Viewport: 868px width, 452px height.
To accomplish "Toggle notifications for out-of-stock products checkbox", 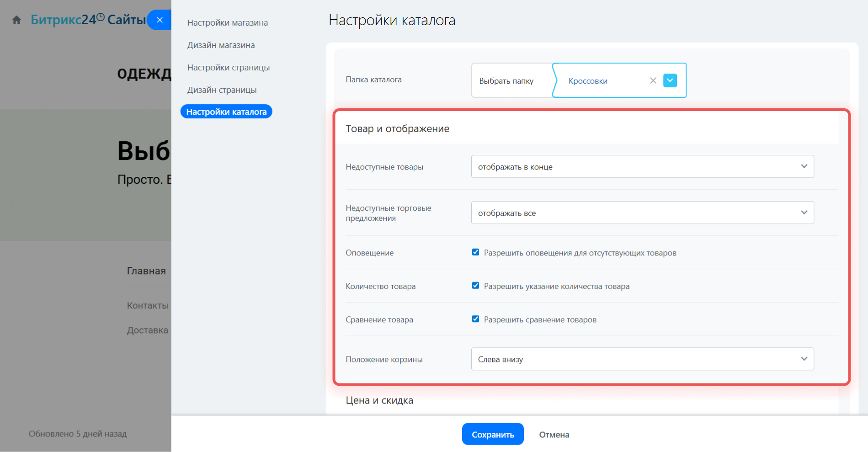I will (475, 252).
